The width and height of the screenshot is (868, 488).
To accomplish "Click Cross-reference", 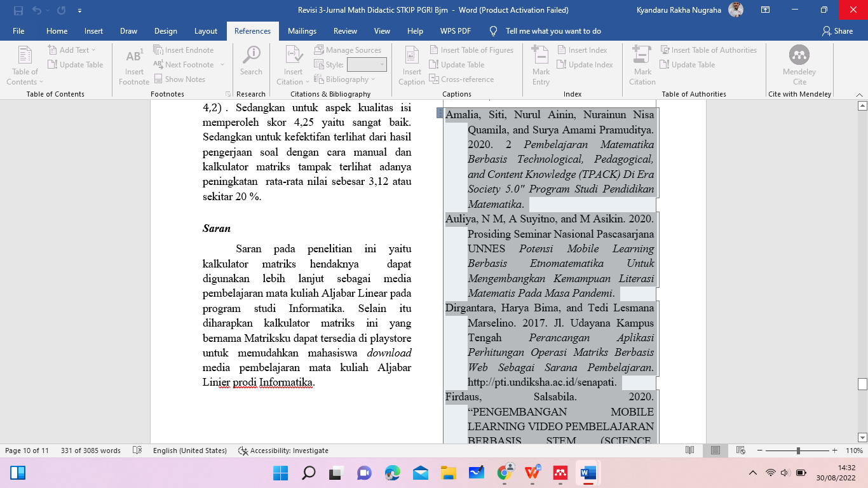I will tap(461, 79).
